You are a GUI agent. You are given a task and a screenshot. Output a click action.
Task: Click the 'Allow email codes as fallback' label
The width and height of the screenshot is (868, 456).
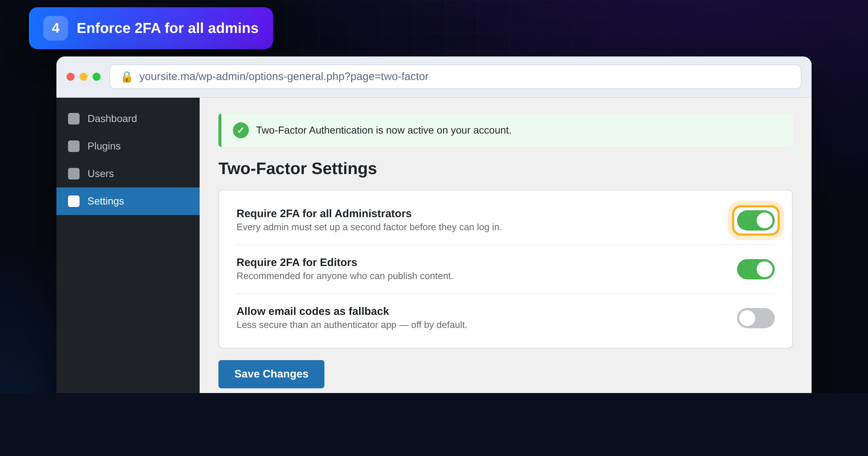(x=313, y=311)
